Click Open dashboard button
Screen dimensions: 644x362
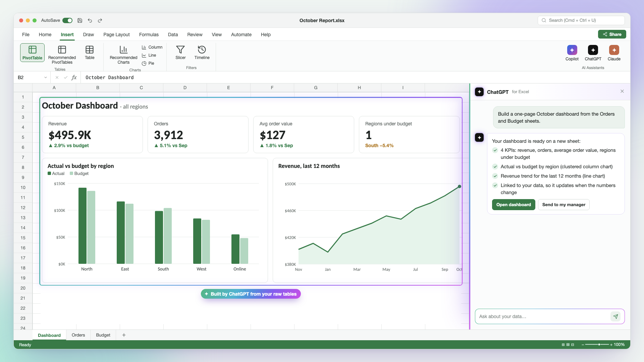click(514, 205)
